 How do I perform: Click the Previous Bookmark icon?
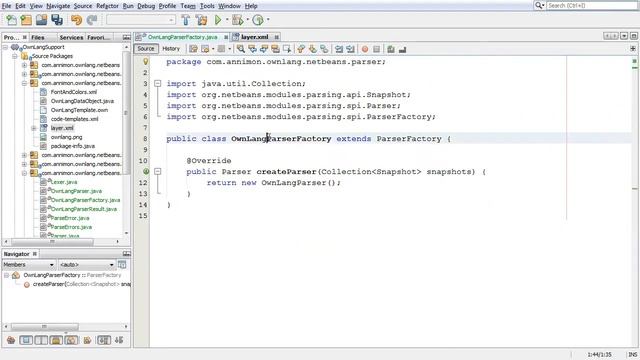coord(301,49)
